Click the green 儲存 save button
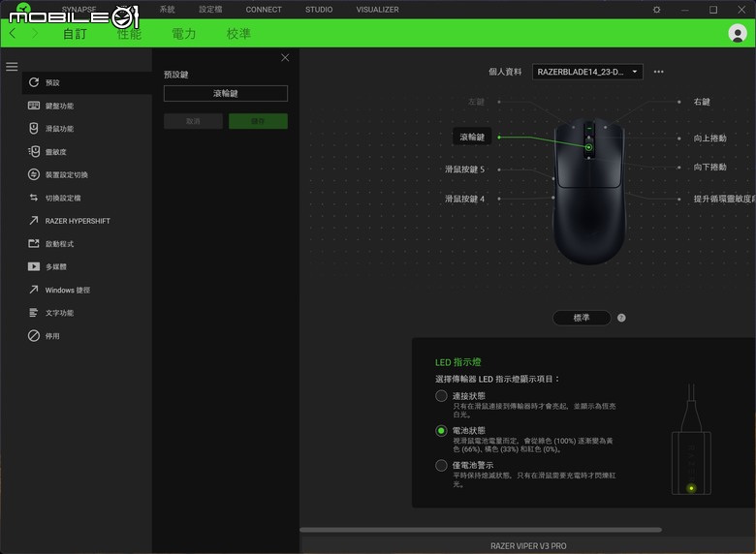 tap(258, 121)
